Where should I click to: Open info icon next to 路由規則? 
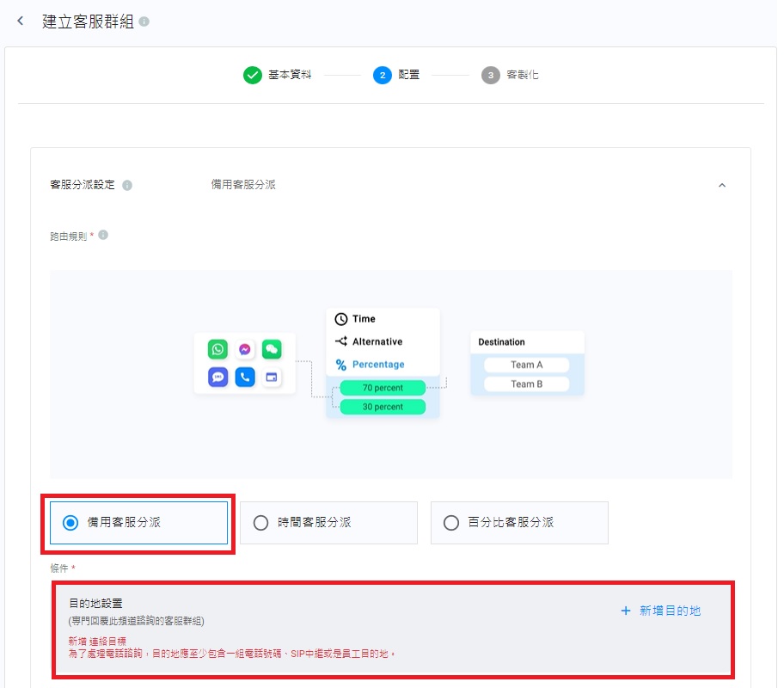click(103, 235)
